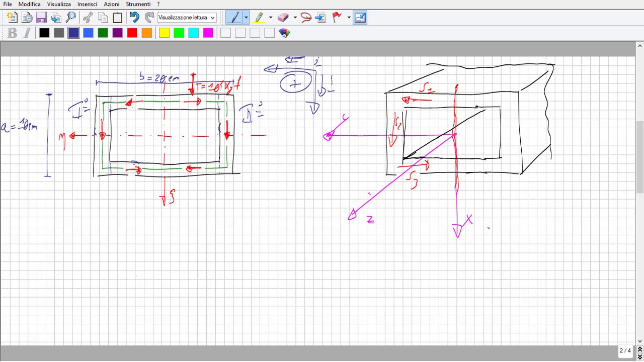Screen dimensions: 644x362
Task: Open the custom color palette picker
Action: [284, 33]
